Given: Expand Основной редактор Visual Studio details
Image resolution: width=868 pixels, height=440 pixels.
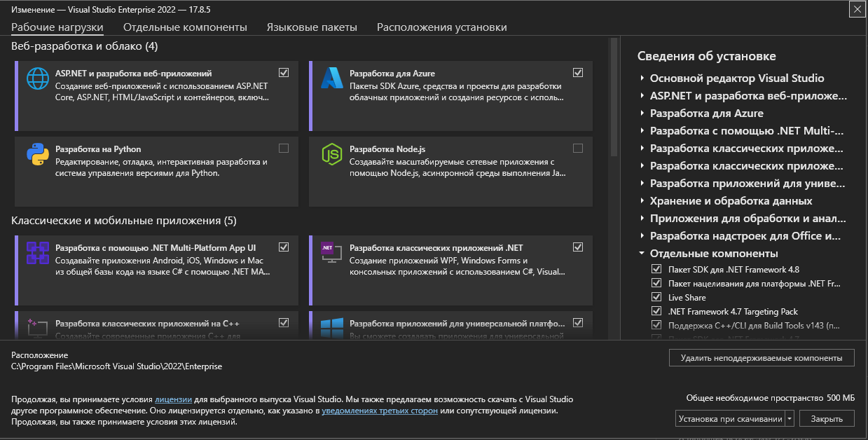Looking at the screenshot, I should tap(642, 78).
